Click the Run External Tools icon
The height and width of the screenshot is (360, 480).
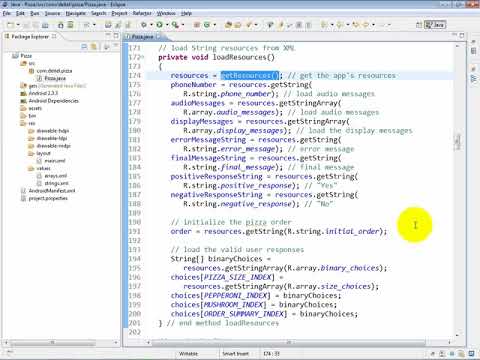coord(175,25)
